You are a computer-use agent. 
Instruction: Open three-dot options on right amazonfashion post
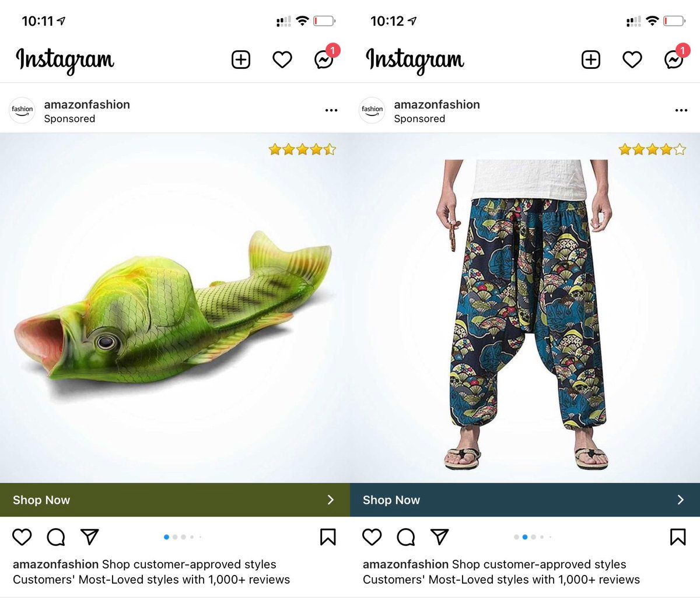[681, 110]
